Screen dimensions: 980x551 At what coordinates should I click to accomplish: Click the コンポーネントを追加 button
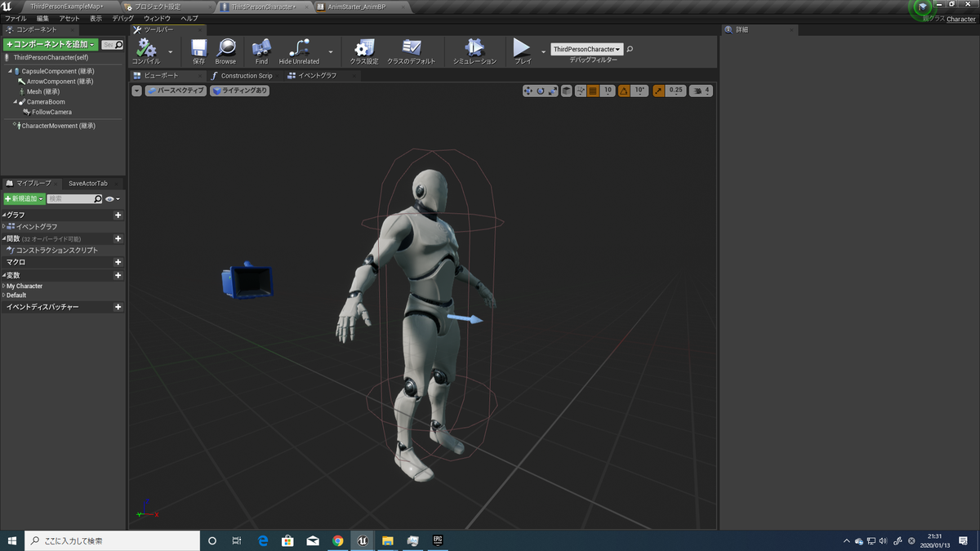coord(51,45)
